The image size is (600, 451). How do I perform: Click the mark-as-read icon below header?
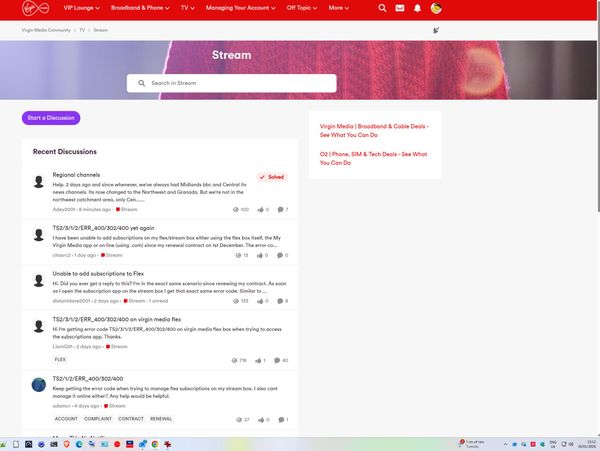(435, 30)
